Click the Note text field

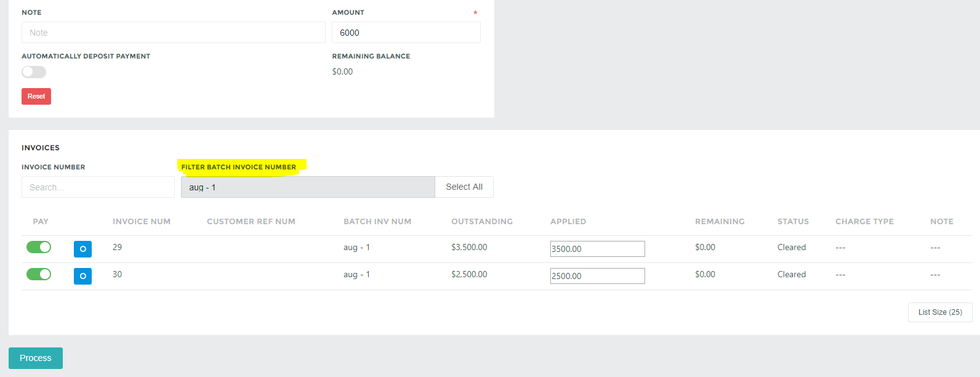point(173,32)
